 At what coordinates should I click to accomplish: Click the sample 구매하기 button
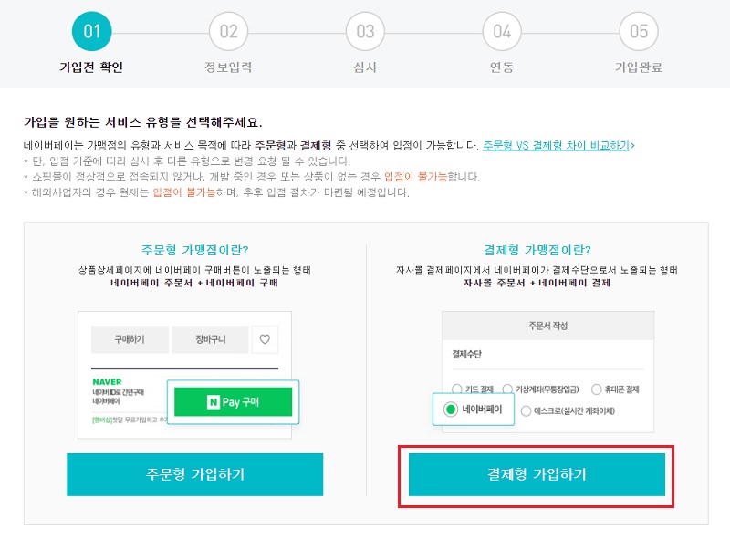(x=129, y=340)
